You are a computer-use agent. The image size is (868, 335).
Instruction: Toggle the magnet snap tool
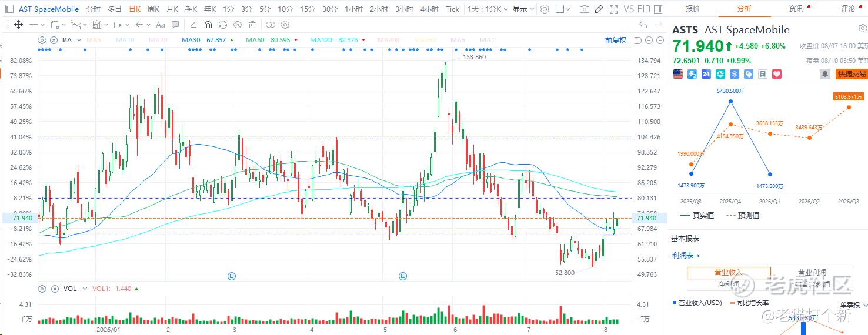[208, 25]
